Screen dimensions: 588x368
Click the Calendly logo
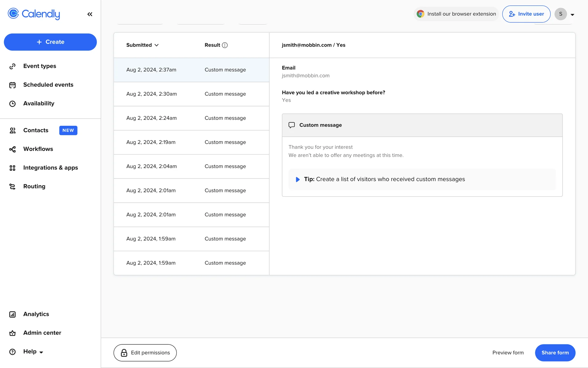[34, 14]
